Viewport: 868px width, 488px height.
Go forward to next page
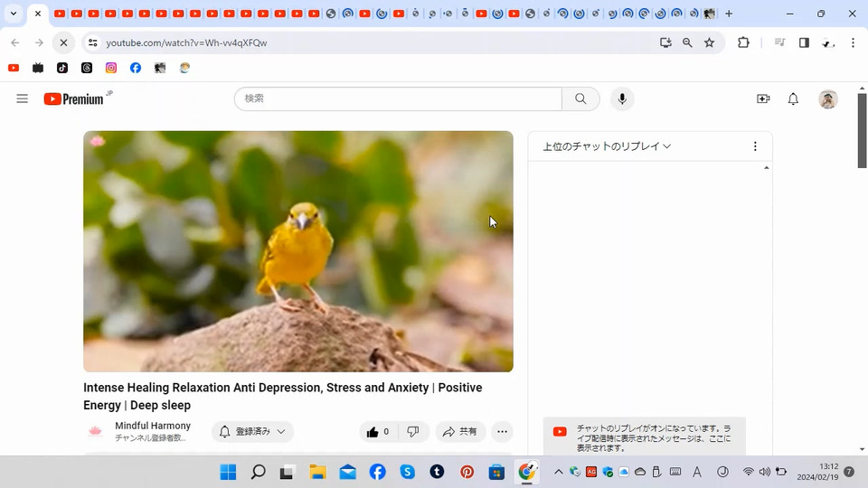point(39,42)
